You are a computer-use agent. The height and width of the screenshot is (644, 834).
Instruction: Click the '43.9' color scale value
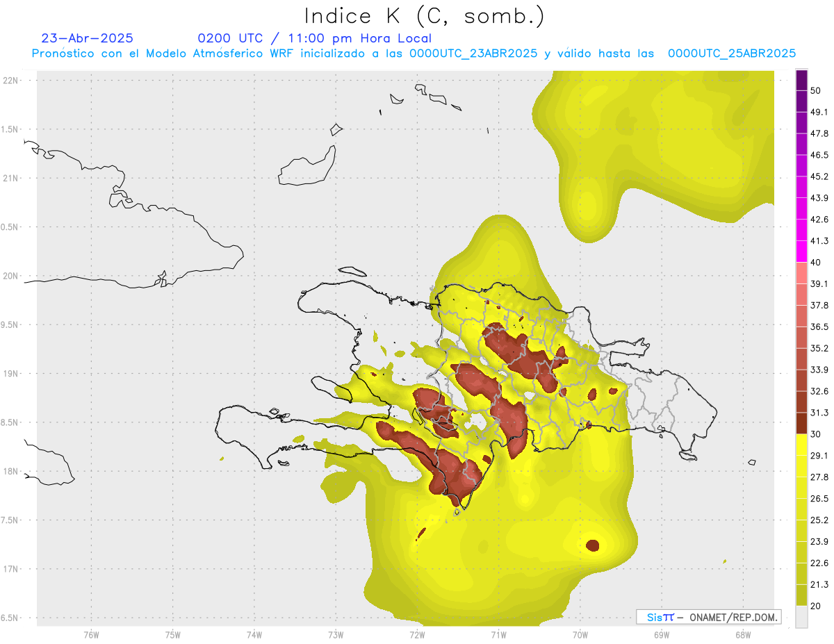(819, 198)
